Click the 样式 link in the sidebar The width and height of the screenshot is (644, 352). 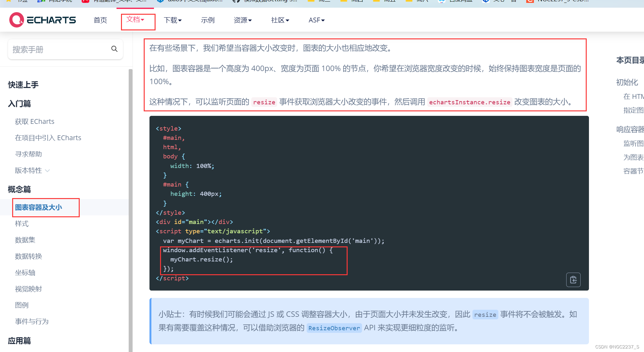pyautogui.click(x=21, y=224)
